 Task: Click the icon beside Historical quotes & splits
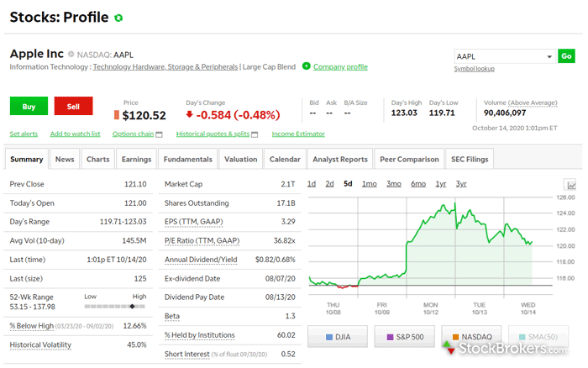255,134
